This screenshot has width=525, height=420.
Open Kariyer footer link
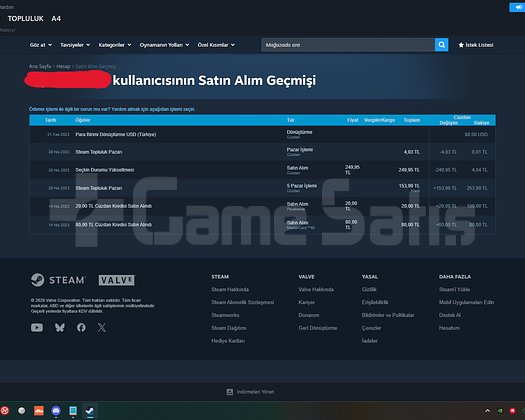coord(306,302)
